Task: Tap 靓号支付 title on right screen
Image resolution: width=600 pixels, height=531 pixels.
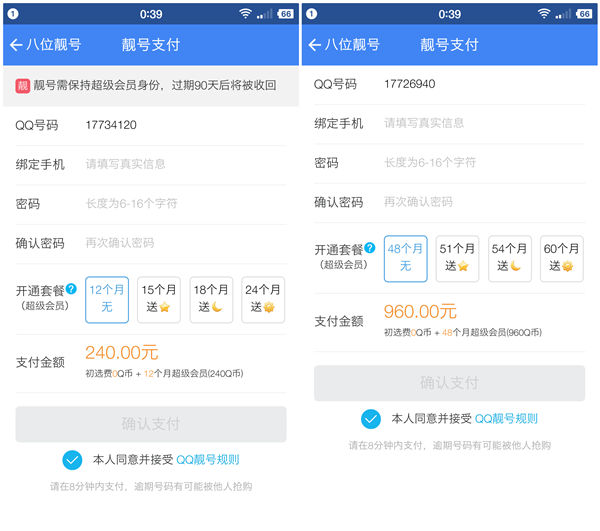Action: tap(449, 45)
